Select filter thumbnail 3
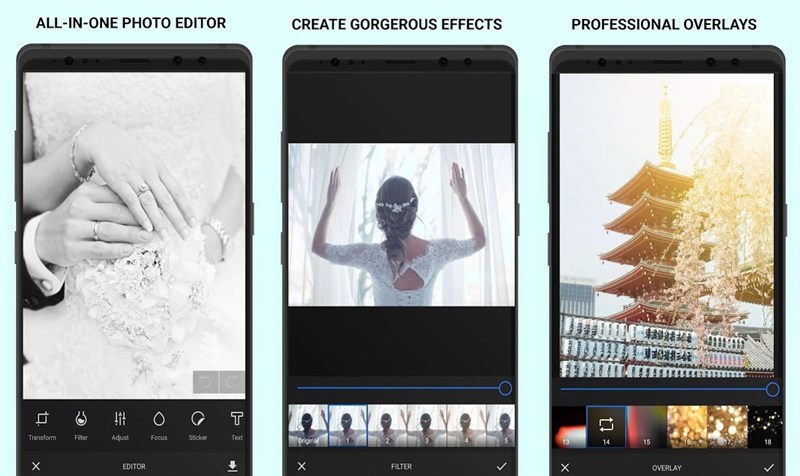 427,425
